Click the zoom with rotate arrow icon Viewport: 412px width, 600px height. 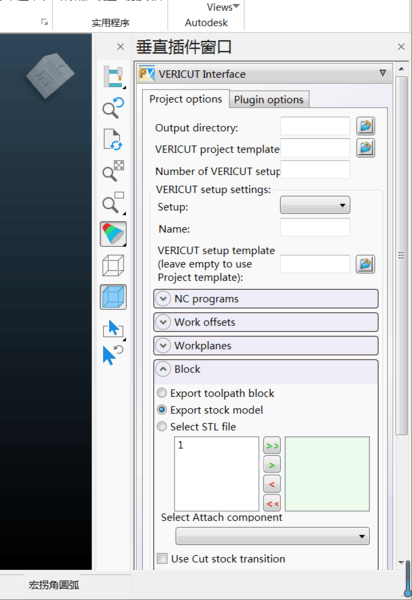[113, 108]
